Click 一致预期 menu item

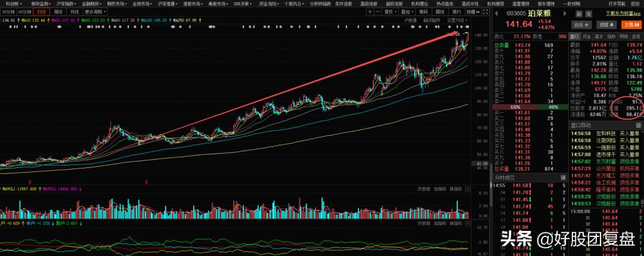click(x=571, y=3)
